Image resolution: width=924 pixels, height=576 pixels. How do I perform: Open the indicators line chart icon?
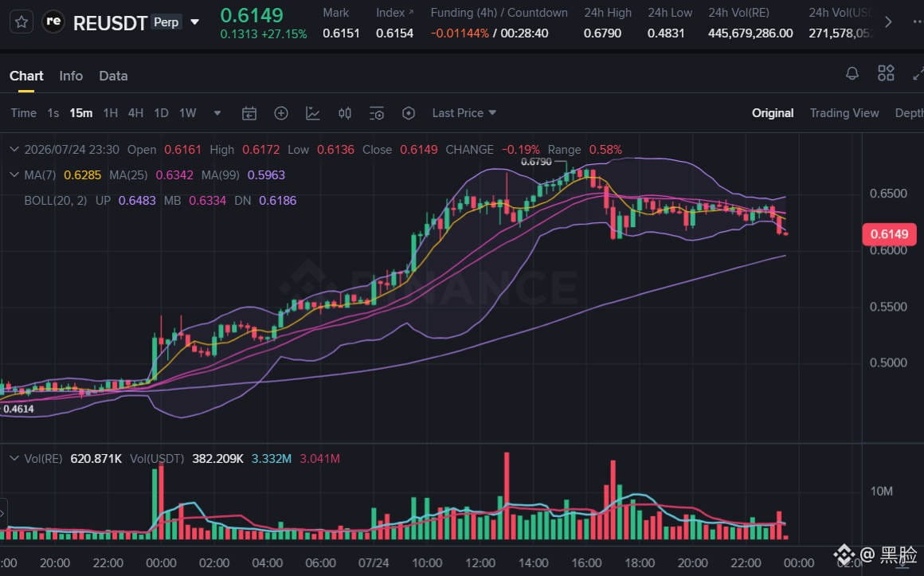click(x=313, y=113)
